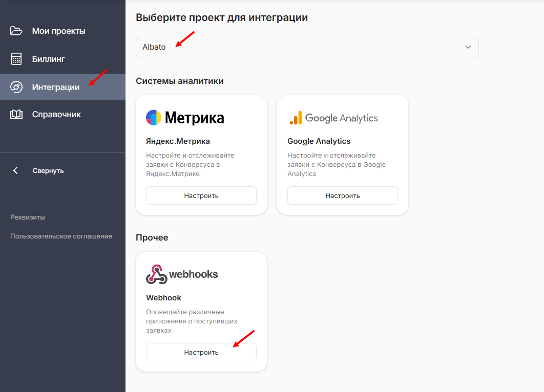
Task: Open Пользовательское соглашение link
Action: click(61, 236)
